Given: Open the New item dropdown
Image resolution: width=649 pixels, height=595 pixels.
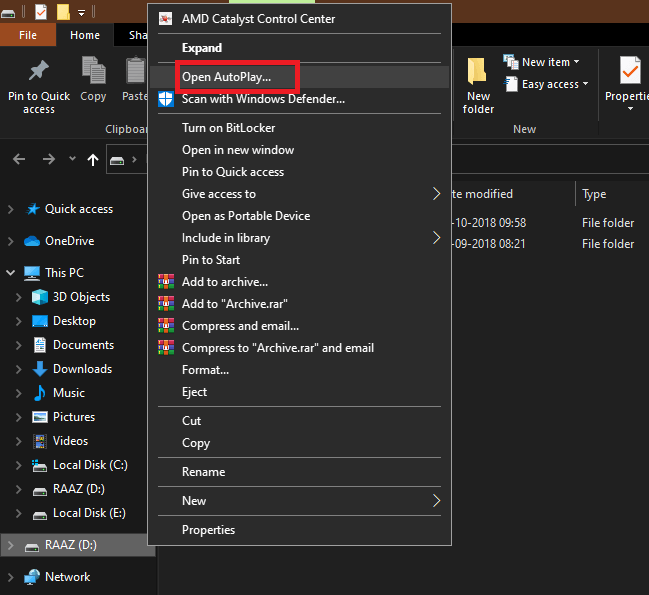Looking at the screenshot, I should click(541, 62).
